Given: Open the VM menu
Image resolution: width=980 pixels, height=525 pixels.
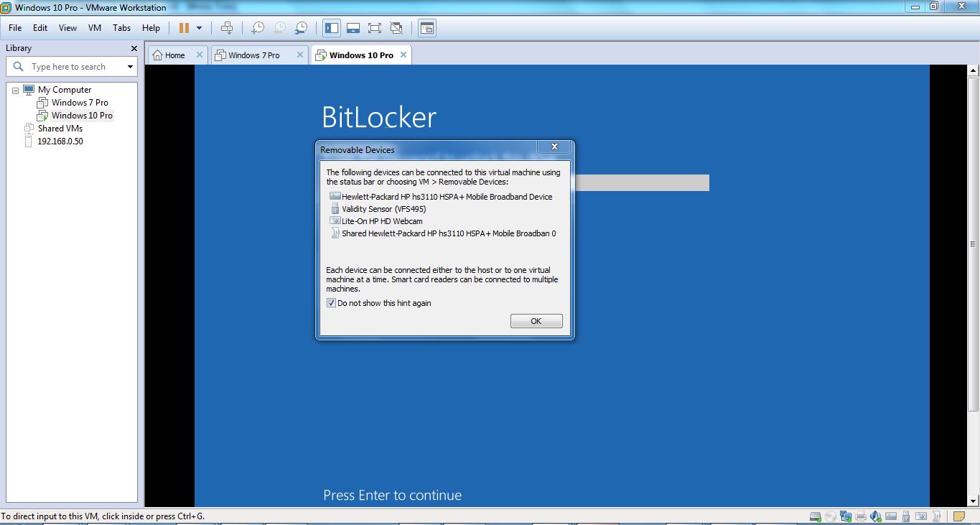Looking at the screenshot, I should [94, 28].
